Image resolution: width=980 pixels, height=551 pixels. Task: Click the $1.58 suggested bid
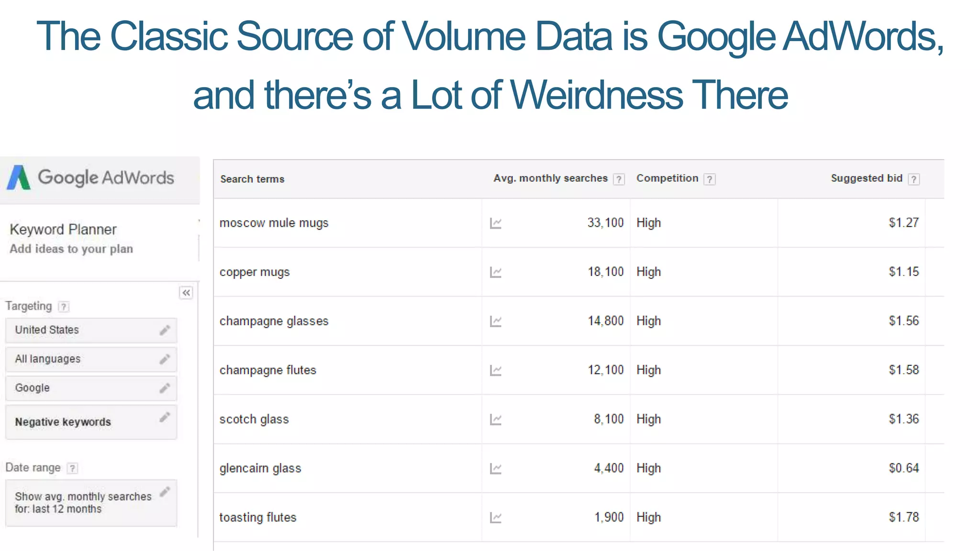(904, 370)
